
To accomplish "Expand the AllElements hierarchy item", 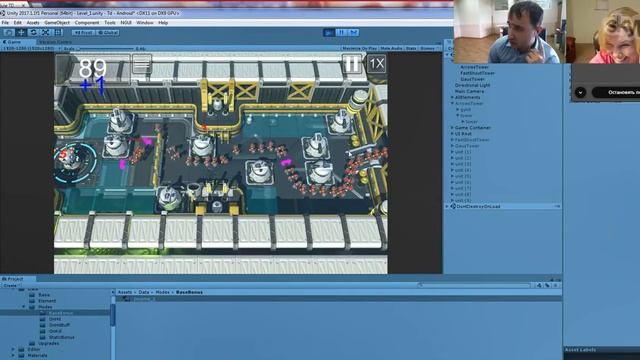I will coord(452,98).
